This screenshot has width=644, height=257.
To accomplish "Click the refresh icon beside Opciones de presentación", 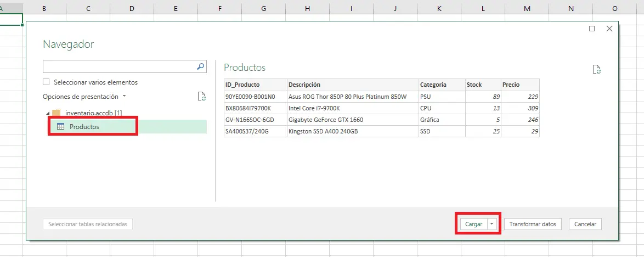I will pos(201,97).
